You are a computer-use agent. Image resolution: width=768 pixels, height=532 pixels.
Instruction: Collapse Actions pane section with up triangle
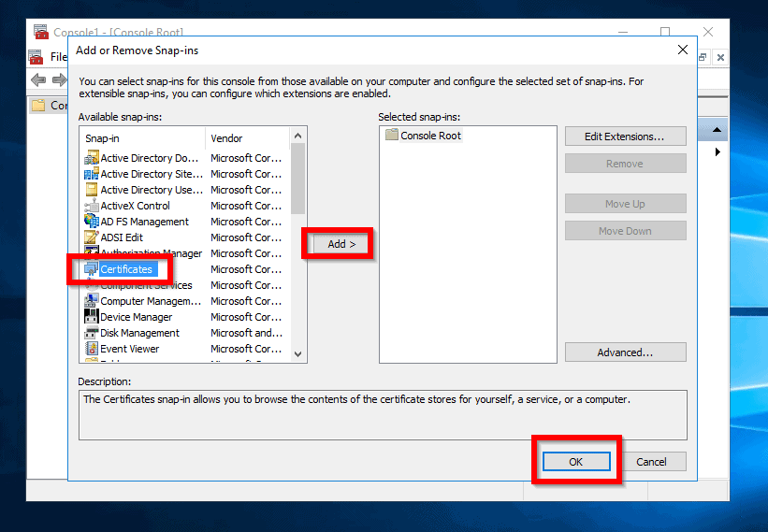(717, 130)
